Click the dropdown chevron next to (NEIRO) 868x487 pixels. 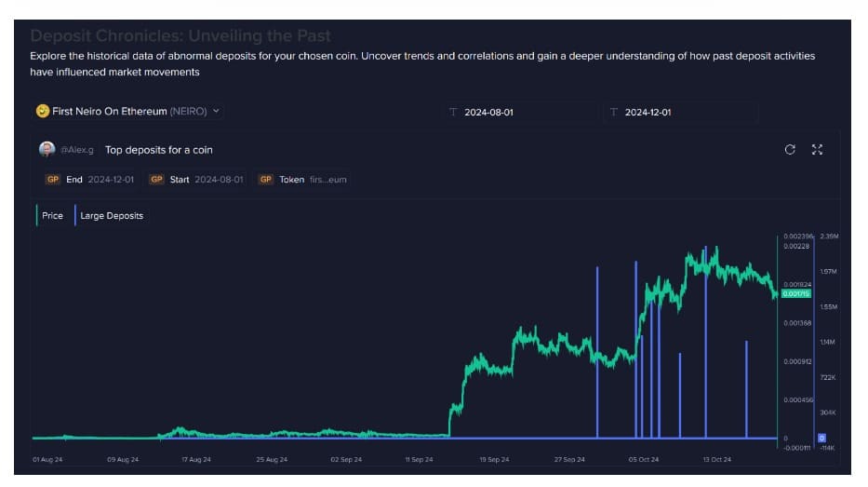coord(217,111)
